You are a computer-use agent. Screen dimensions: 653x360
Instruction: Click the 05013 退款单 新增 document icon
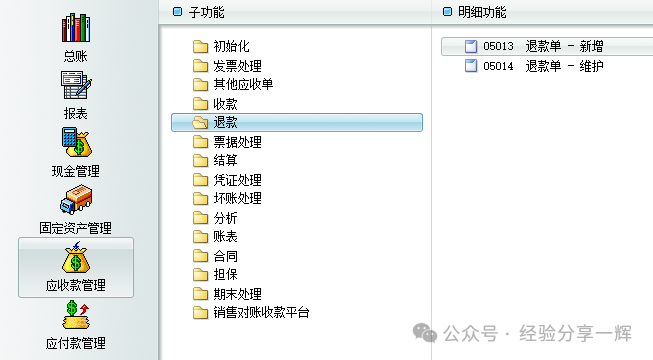click(471, 46)
